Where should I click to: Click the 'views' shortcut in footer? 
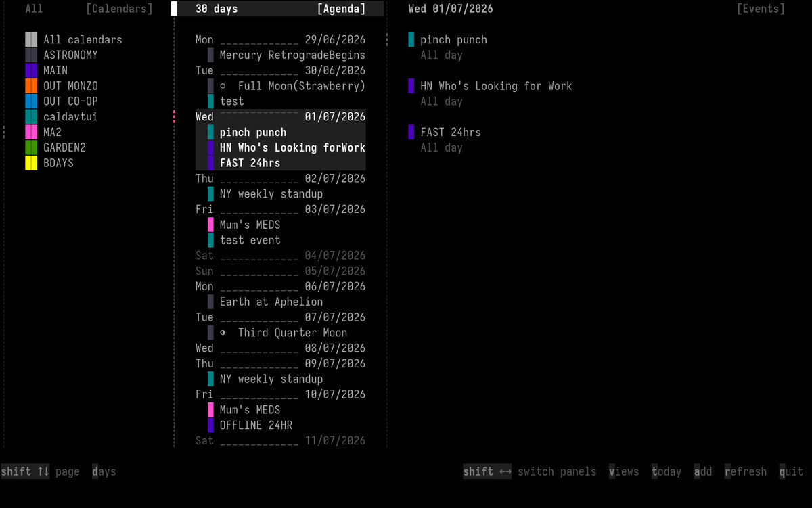[624, 471]
